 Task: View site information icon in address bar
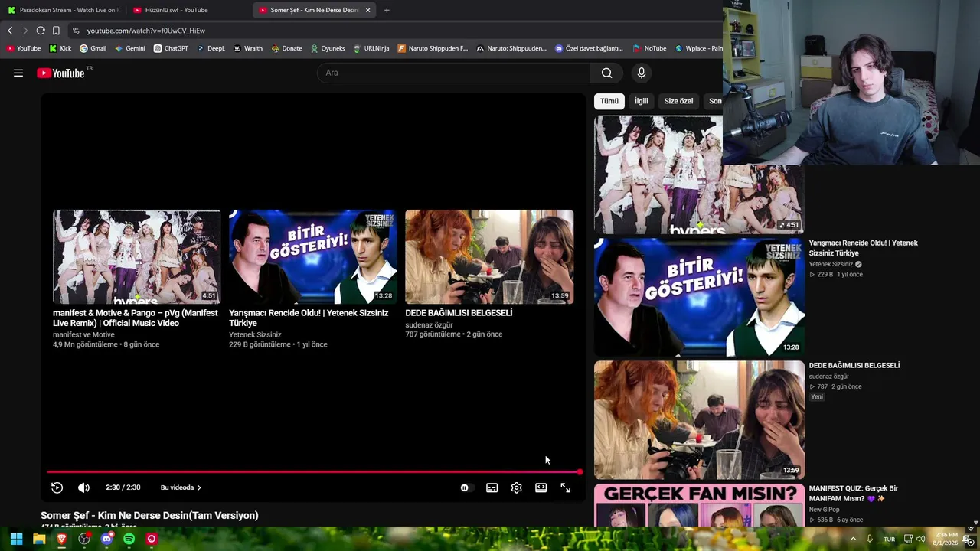click(75, 31)
